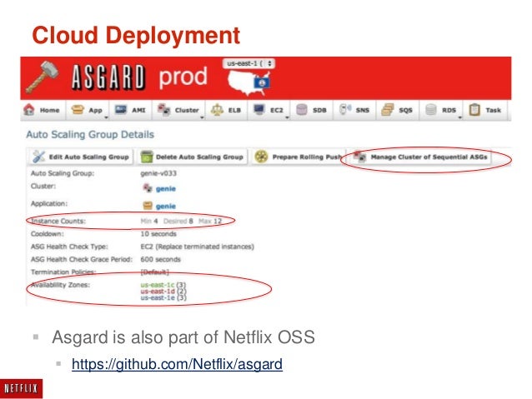Click the genie-v033 group name text
This screenshot has height=399, width=532.
tap(158, 173)
